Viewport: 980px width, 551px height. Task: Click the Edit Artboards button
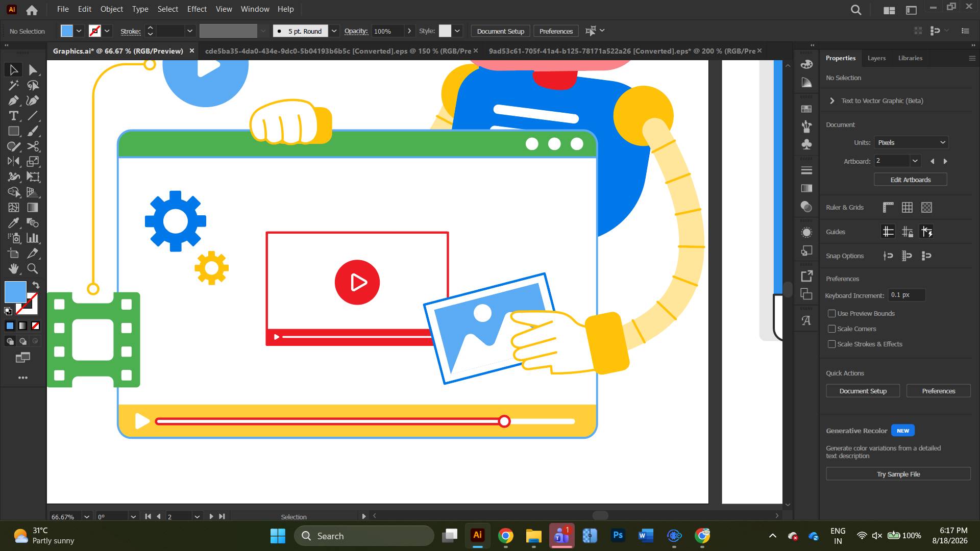point(911,180)
